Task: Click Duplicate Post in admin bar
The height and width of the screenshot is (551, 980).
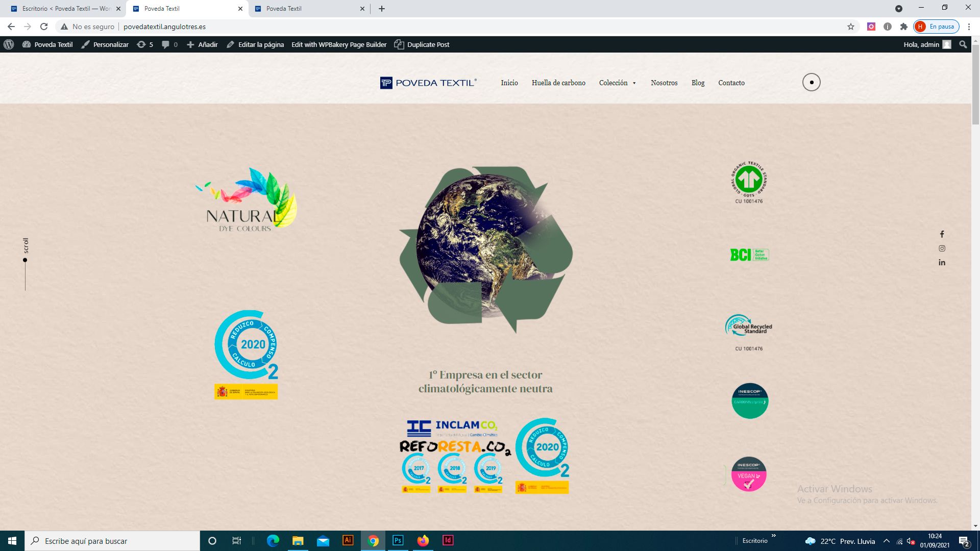Action: click(x=422, y=44)
